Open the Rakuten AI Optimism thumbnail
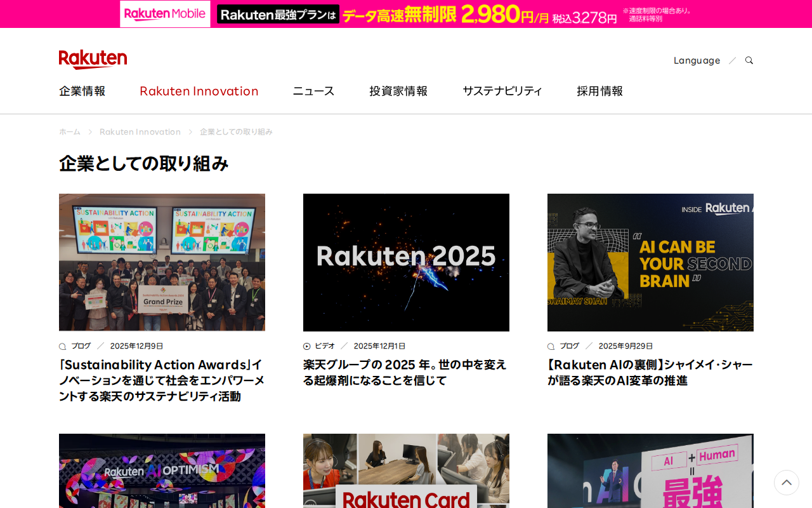The image size is (812, 508). [x=162, y=471]
